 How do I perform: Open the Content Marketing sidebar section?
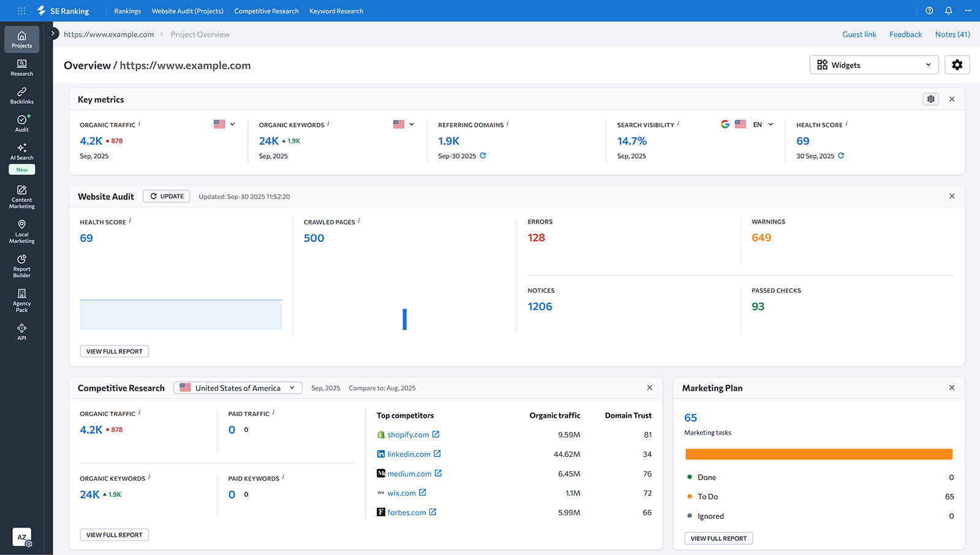(21, 196)
